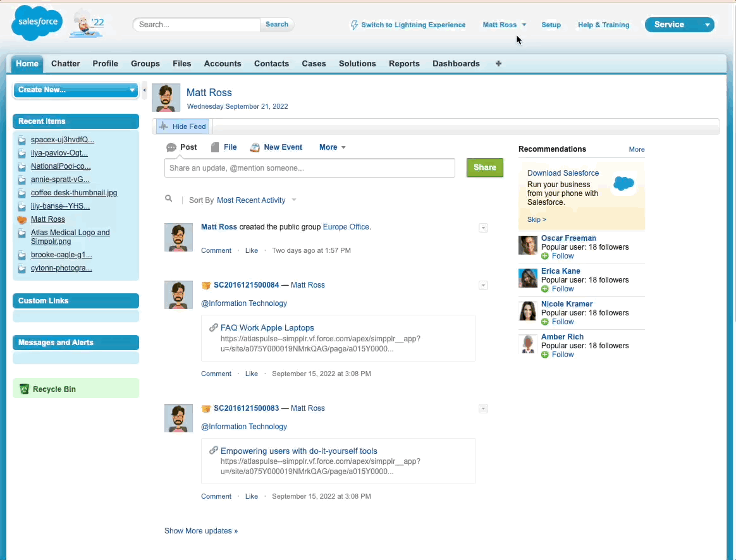Open the Accounts tab

tap(223, 63)
